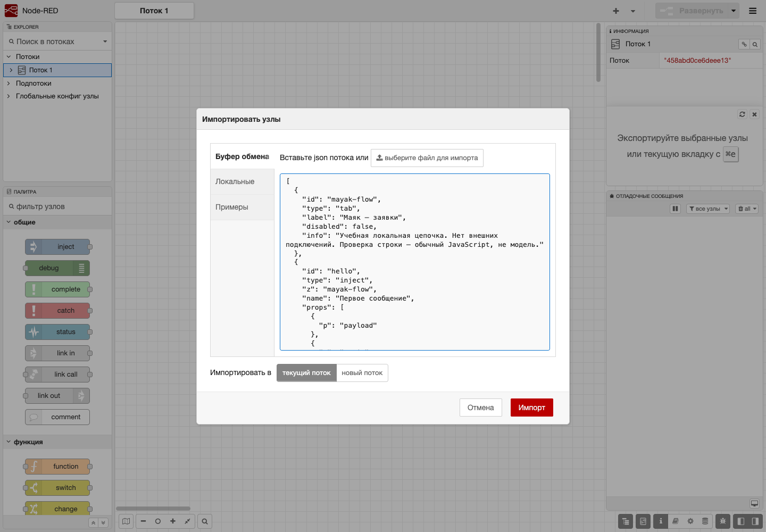The image size is (766, 532).
Task: Expand the Подпотоки tree section
Action: click(9, 84)
